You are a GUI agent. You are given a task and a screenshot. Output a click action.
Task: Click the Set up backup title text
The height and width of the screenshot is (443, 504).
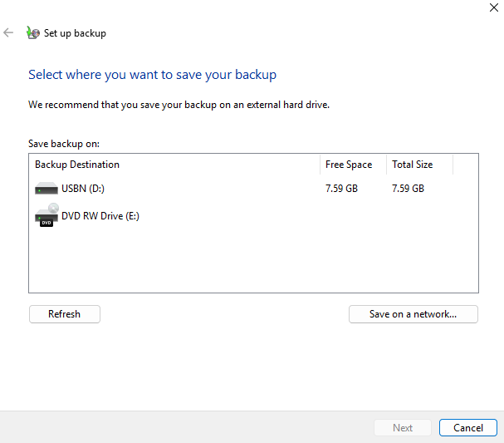coord(75,33)
